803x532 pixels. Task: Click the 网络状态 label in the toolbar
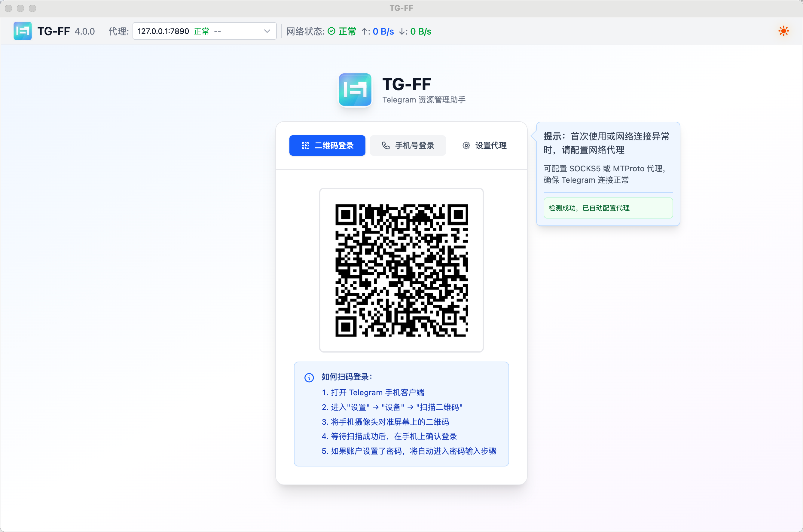[x=304, y=31]
